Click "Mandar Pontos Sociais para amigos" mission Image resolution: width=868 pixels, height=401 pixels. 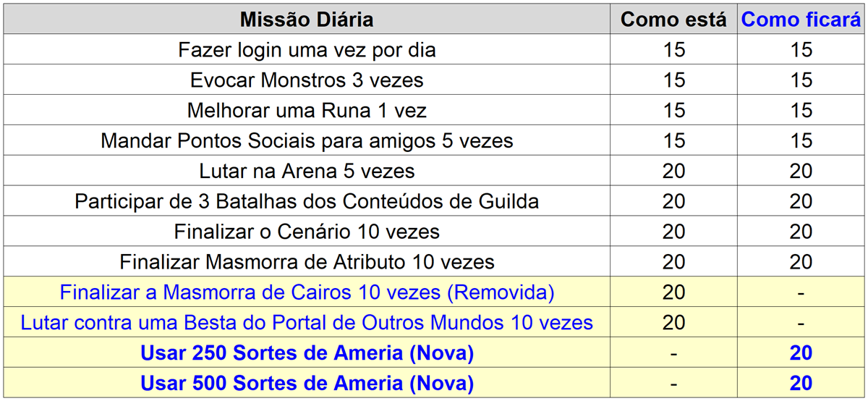pos(307,140)
